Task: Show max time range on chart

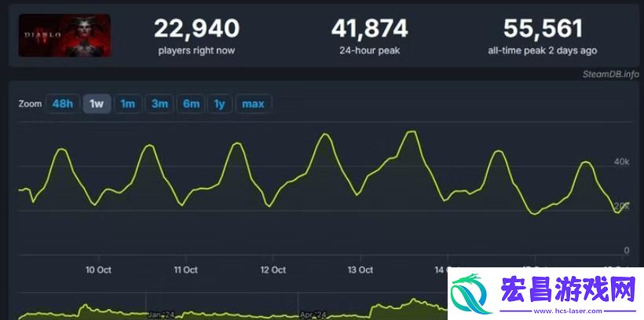Action: [253, 104]
